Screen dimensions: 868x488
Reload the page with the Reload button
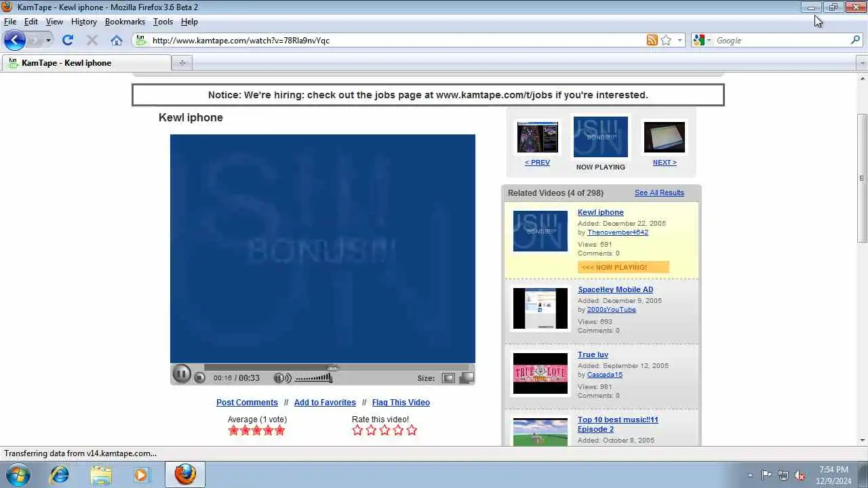(68, 40)
